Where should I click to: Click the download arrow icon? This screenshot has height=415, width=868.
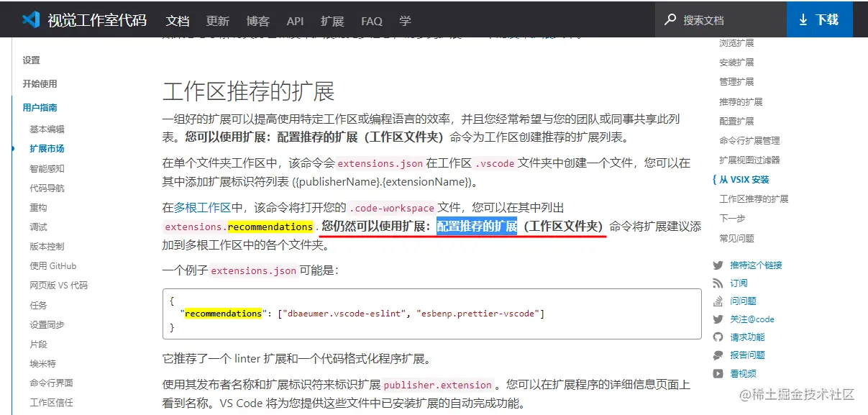point(803,19)
